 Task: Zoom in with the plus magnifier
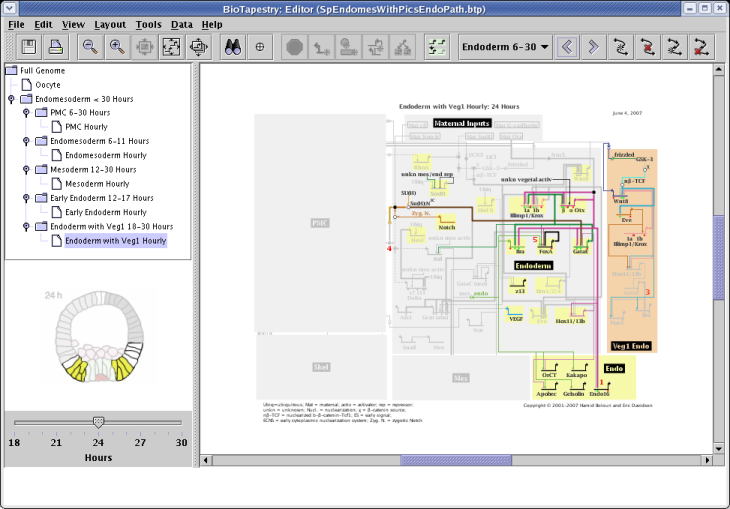(117, 47)
